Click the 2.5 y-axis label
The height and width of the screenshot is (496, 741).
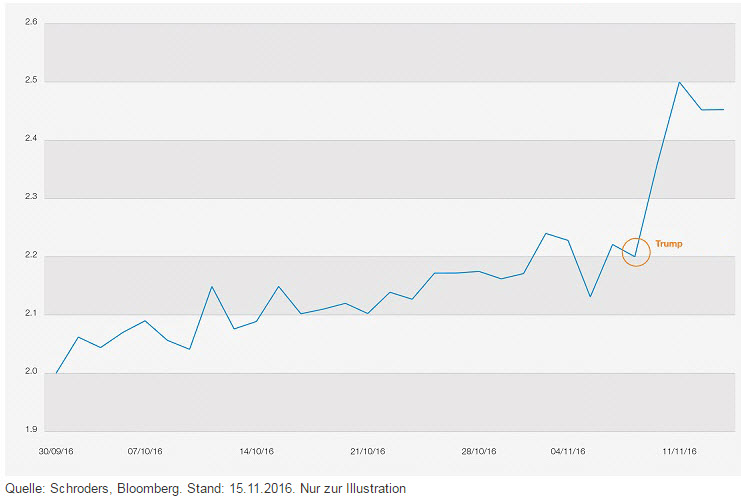point(30,81)
